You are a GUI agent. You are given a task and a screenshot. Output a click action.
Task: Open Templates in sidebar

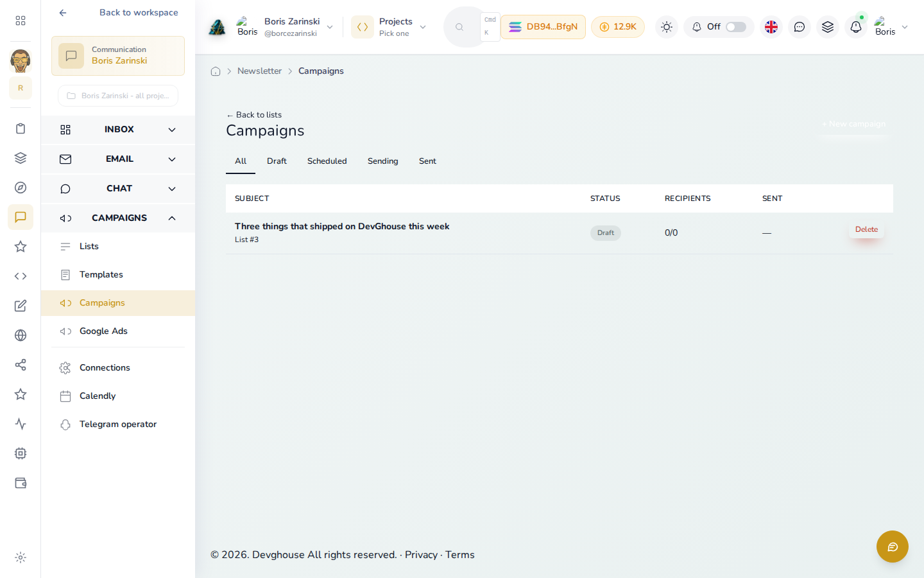point(118,275)
